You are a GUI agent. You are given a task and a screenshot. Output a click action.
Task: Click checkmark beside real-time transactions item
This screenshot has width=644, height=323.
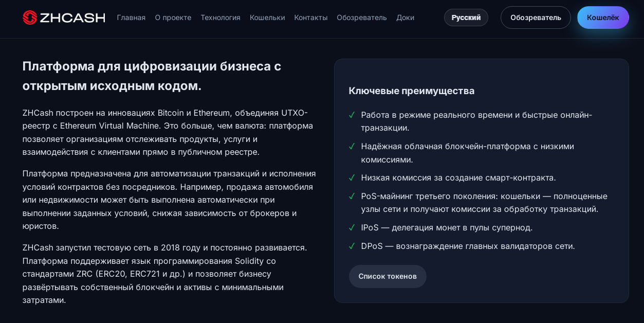(352, 115)
